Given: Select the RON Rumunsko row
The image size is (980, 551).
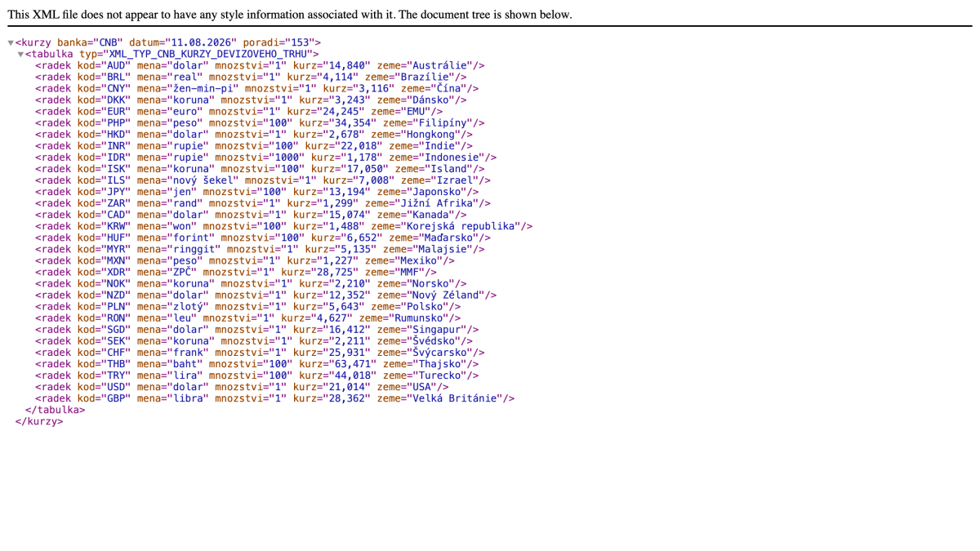Looking at the screenshot, I should pos(247,318).
